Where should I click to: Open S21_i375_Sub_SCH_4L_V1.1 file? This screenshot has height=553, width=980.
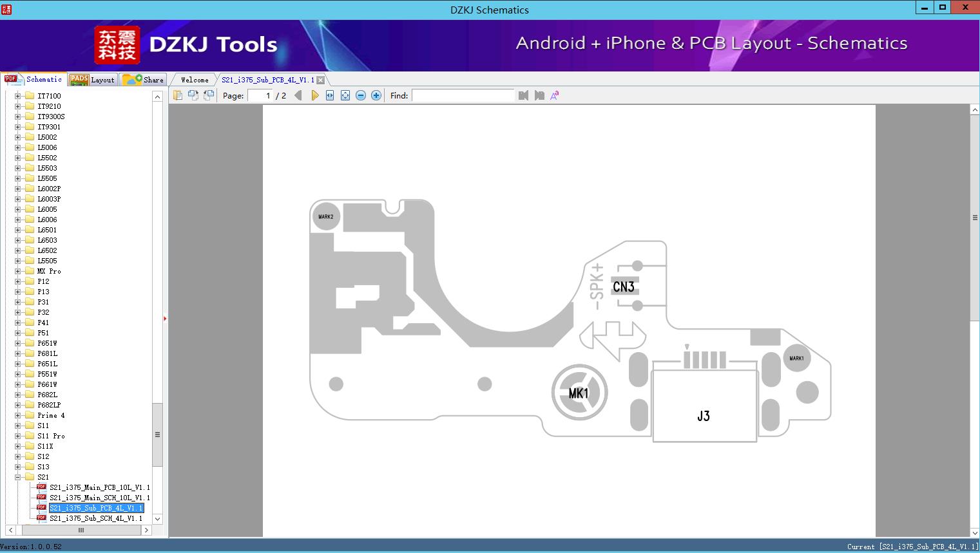pyautogui.click(x=96, y=518)
